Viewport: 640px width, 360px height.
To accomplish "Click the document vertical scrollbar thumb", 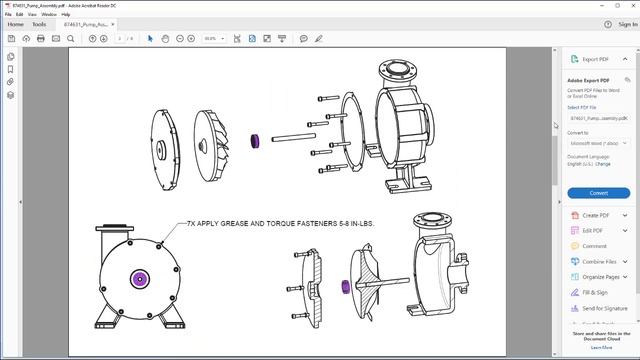I will point(554,159).
